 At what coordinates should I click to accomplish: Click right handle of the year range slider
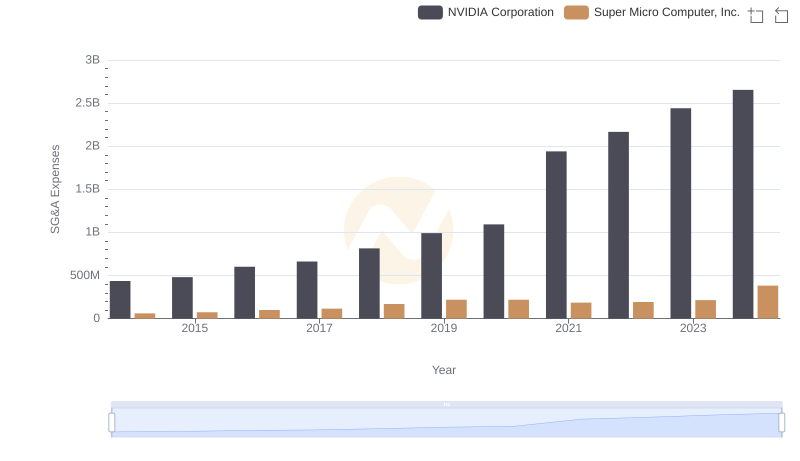[781, 423]
